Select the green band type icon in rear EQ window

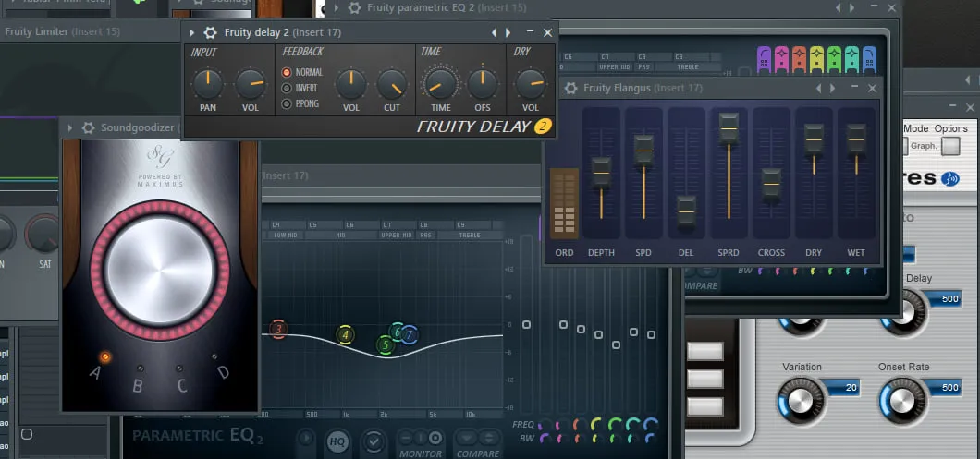click(x=834, y=59)
